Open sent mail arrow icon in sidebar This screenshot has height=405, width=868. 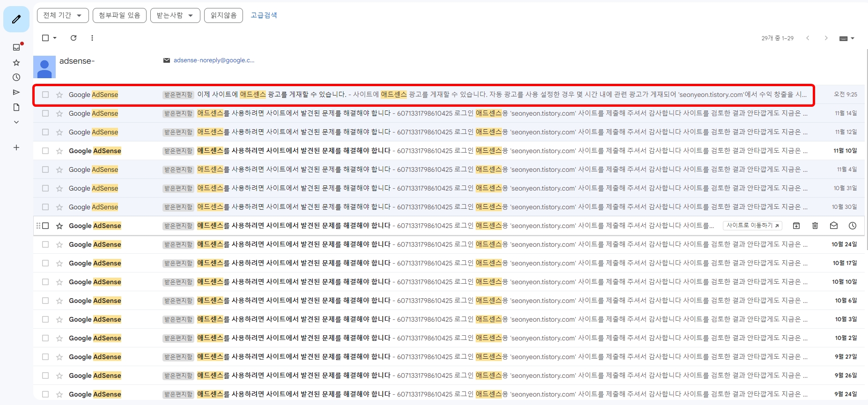pyautogui.click(x=16, y=92)
